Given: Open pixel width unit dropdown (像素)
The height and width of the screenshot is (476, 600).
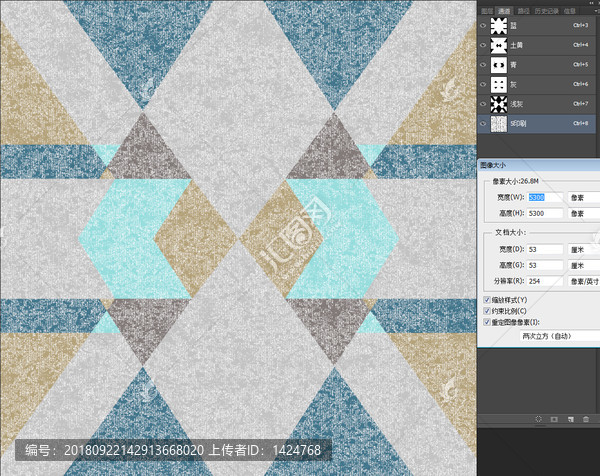Looking at the screenshot, I should click(x=584, y=197).
